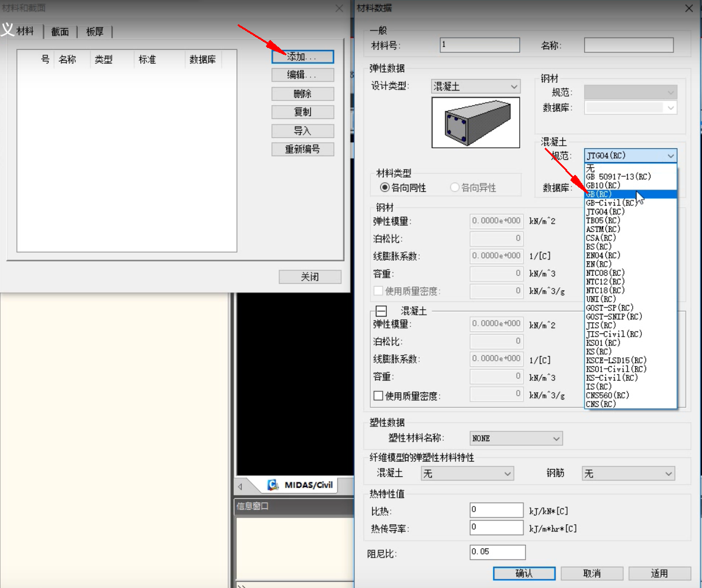Open the concrete 规范 JTG04(RC) combo box
The height and width of the screenshot is (588, 702).
click(x=630, y=156)
